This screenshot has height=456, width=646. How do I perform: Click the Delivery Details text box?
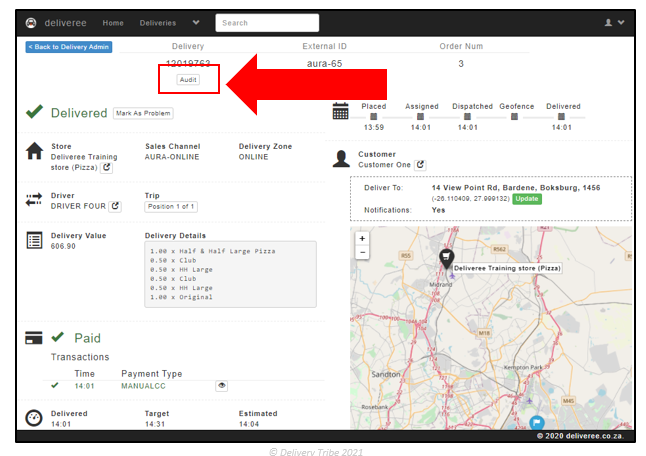click(x=230, y=274)
